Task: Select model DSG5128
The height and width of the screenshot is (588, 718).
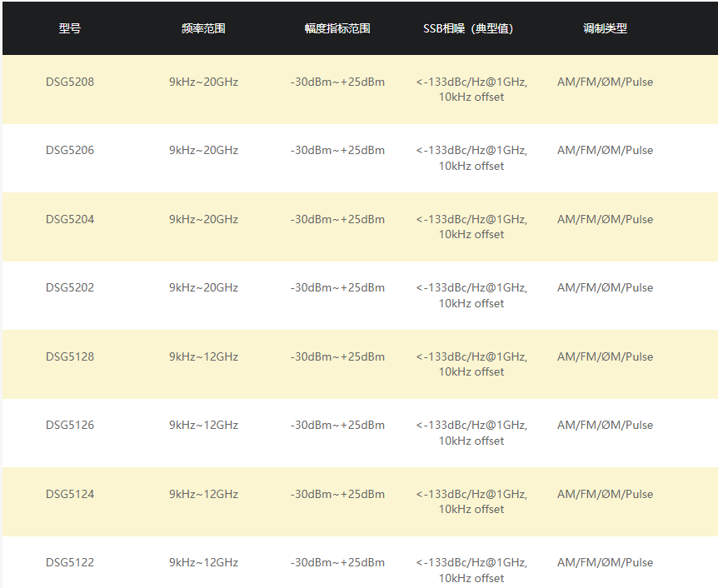Action: 70,356
